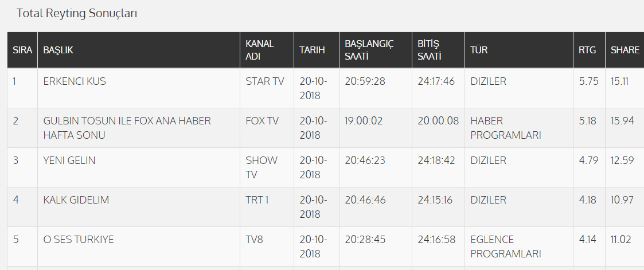Click the TV8 channel cell

(255, 240)
